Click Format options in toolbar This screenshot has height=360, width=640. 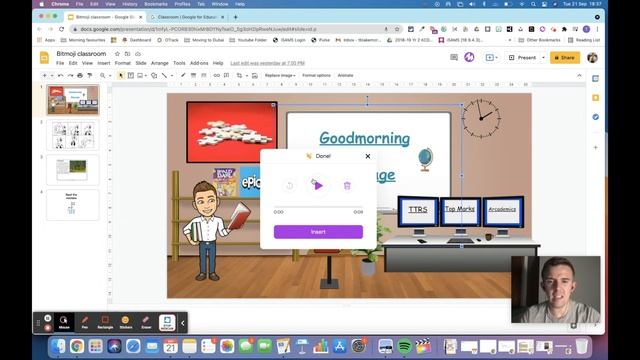[316, 76]
